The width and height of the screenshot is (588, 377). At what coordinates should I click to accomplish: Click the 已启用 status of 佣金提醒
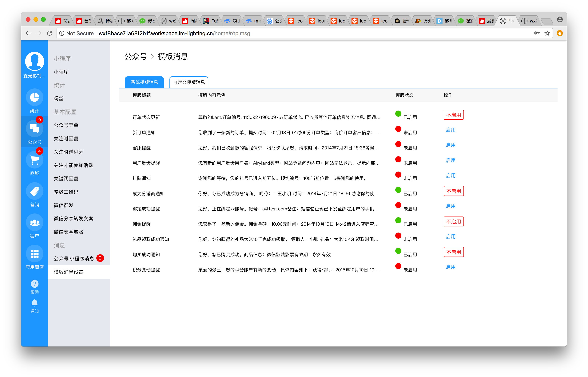click(x=410, y=224)
